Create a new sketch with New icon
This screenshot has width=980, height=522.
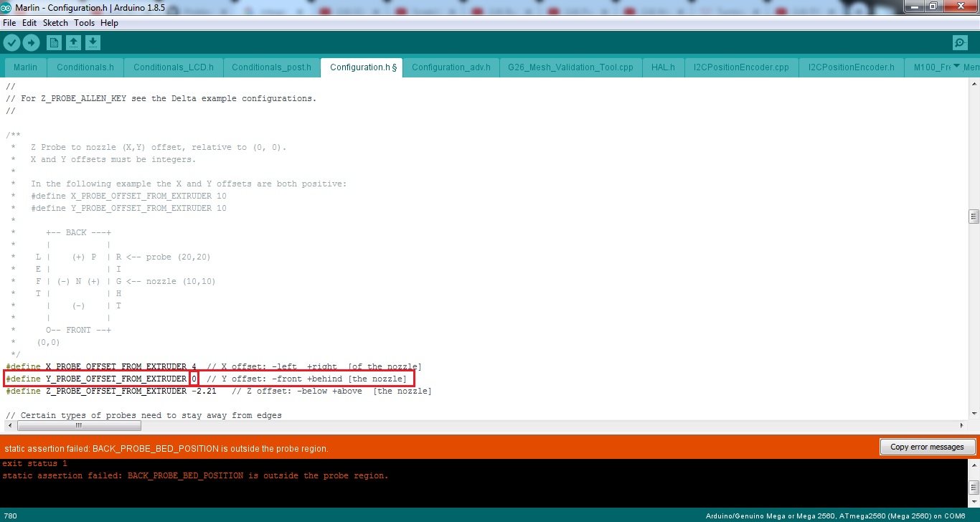[54, 43]
